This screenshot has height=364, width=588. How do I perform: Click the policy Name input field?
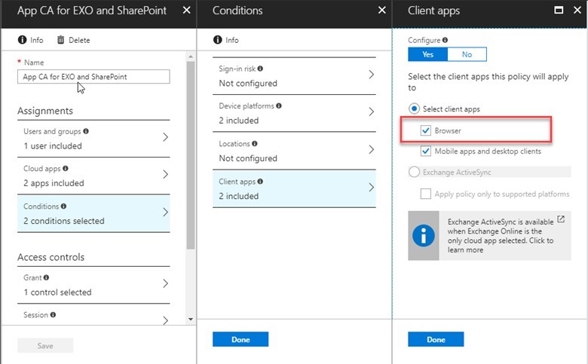coord(93,77)
